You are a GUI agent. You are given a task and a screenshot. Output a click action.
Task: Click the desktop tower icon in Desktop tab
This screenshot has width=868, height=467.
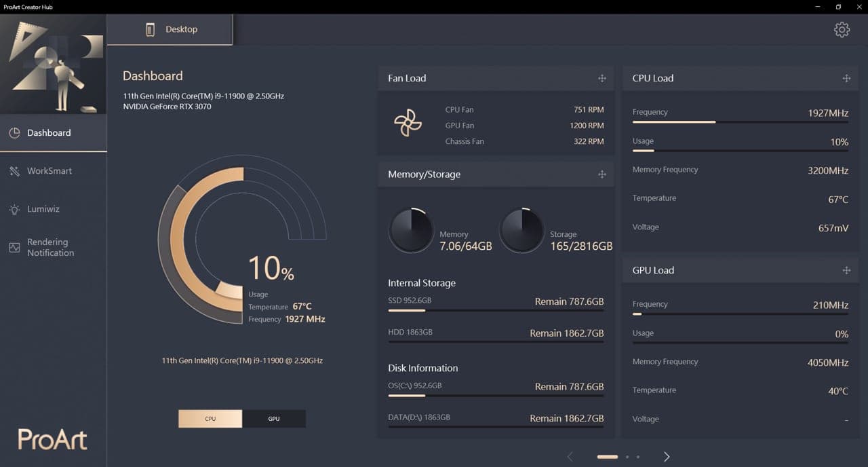(x=151, y=29)
